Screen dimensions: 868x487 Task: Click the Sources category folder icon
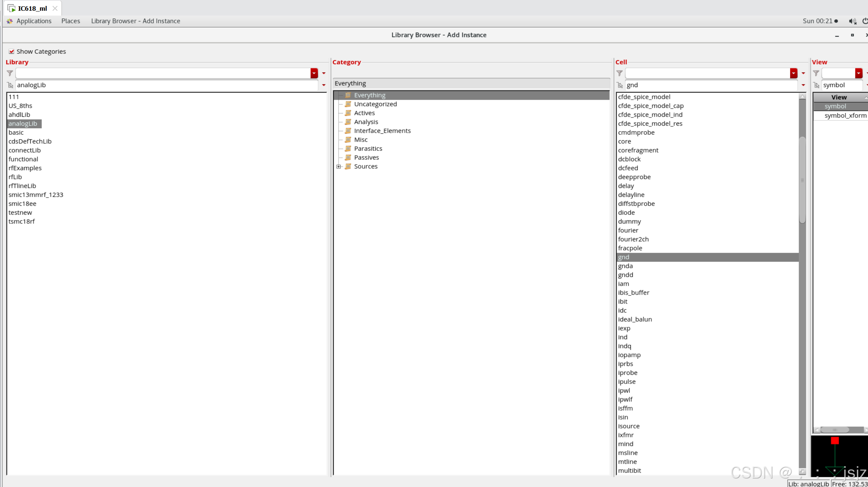pyautogui.click(x=348, y=166)
